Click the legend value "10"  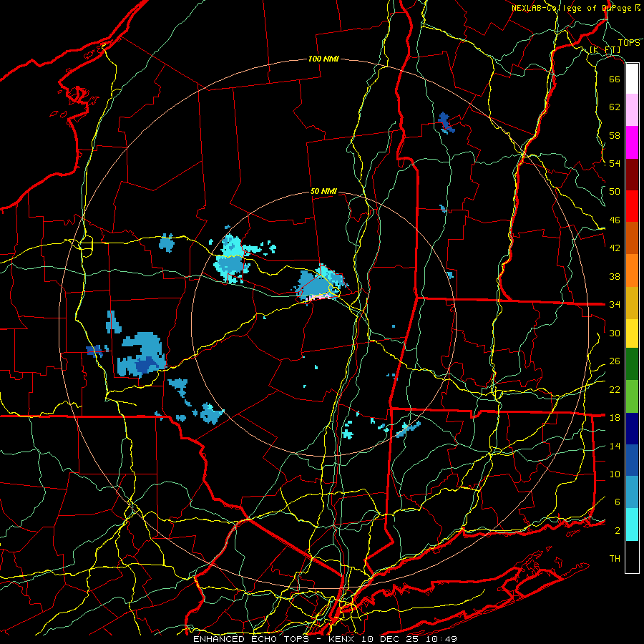tap(615, 474)
